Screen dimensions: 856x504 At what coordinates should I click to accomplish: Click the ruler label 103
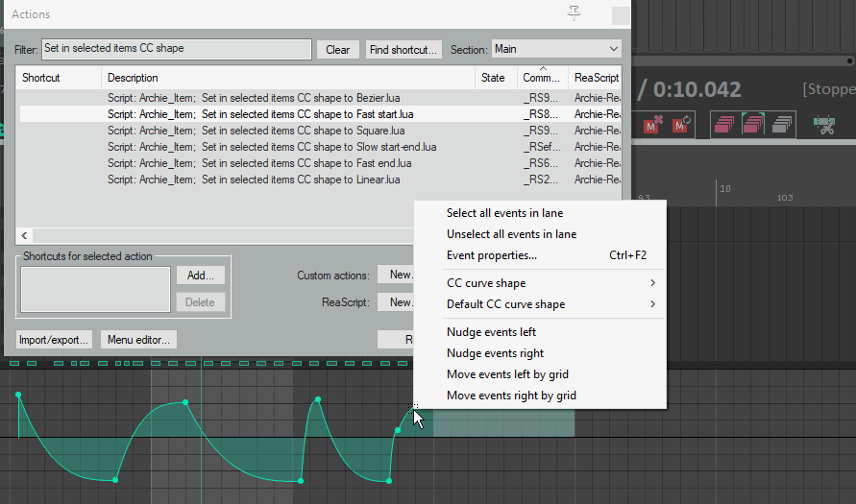[785, 198]
